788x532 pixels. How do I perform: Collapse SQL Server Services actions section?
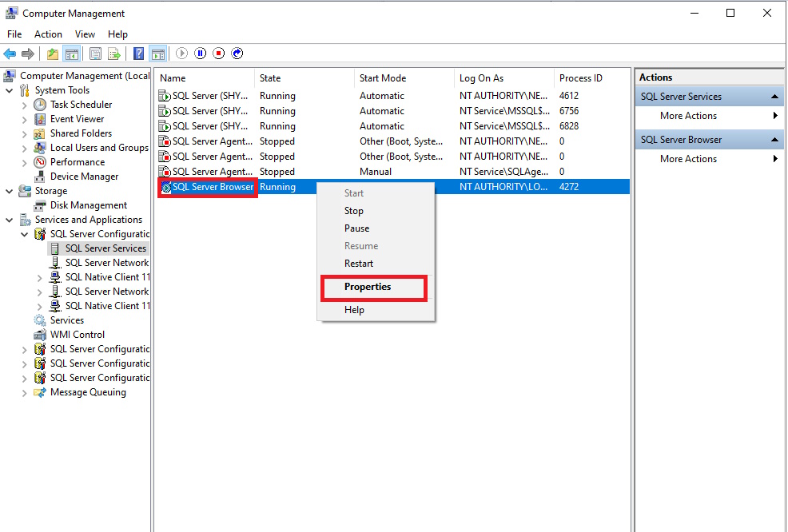(x=774, y=97)
